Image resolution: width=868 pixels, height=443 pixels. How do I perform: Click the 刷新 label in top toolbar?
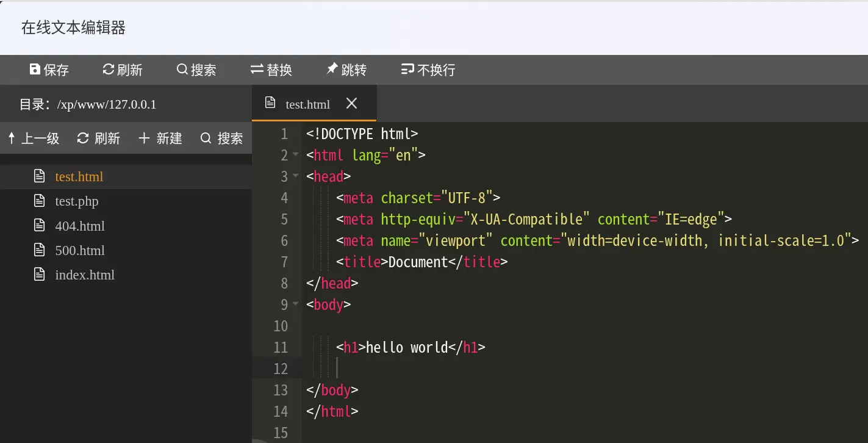[x=129, y=70]
